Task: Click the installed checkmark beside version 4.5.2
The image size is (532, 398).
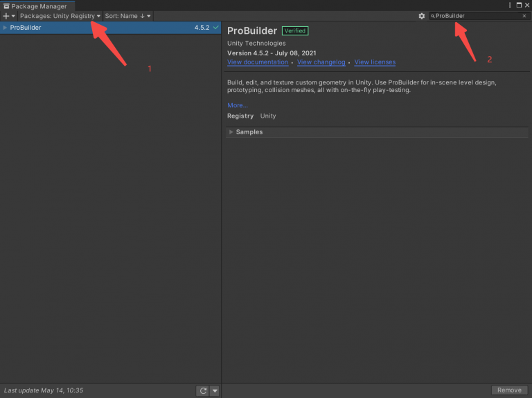Action: (216, 28)
